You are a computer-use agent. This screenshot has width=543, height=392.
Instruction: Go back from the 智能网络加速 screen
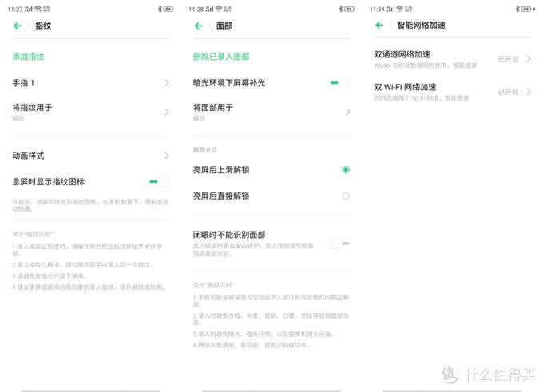point(379,25)
